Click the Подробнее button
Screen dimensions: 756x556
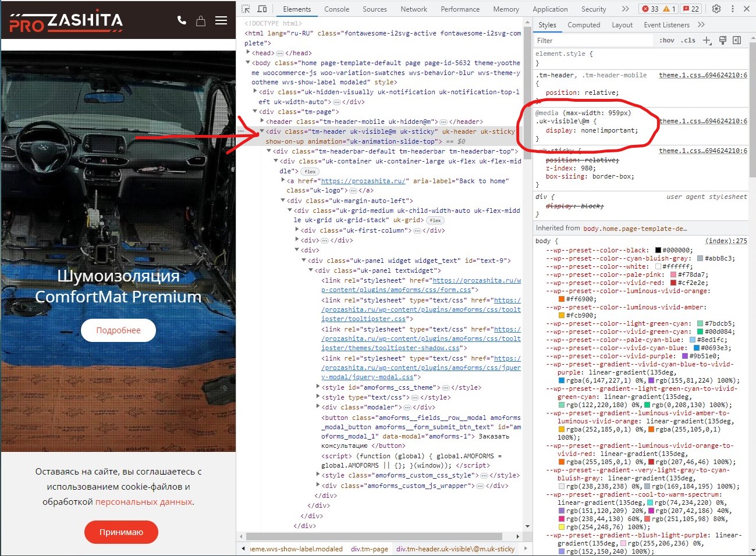point(118,330)
